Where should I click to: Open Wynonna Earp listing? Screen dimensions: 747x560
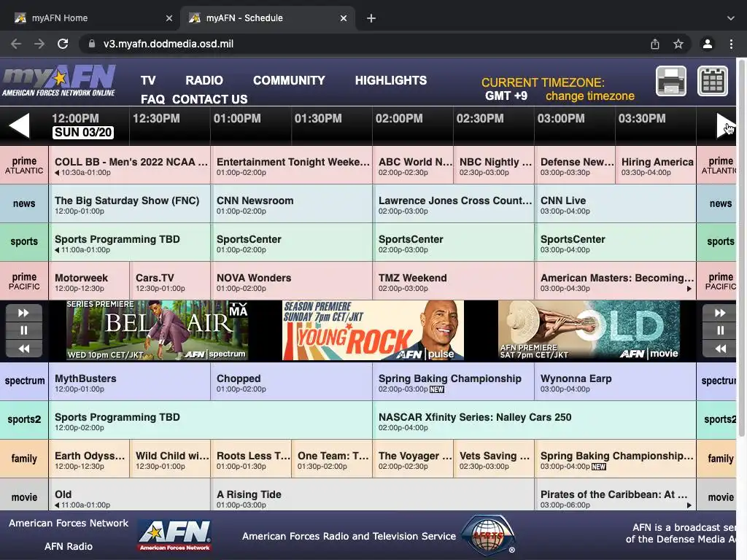(x=616, y=381)
